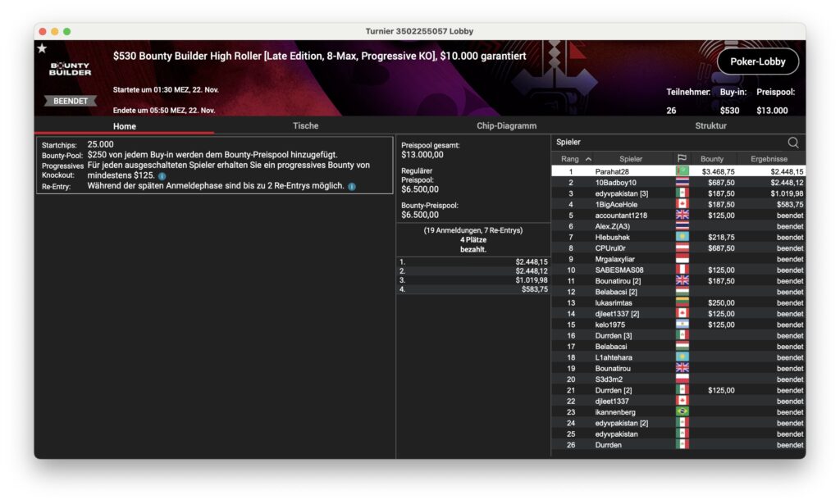Click the flag column header icon

(x=681, y=159)
